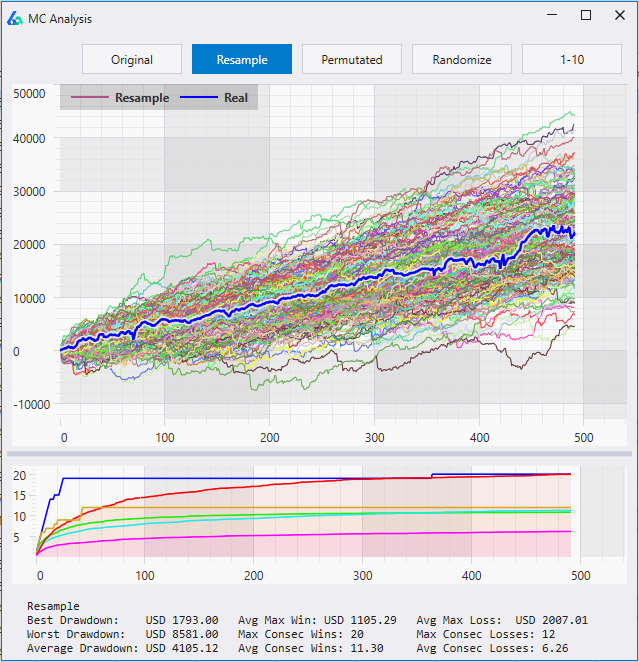639x662 pixels.
Task: Click the blue Real line swatch in legend
Action: point(200,98)
